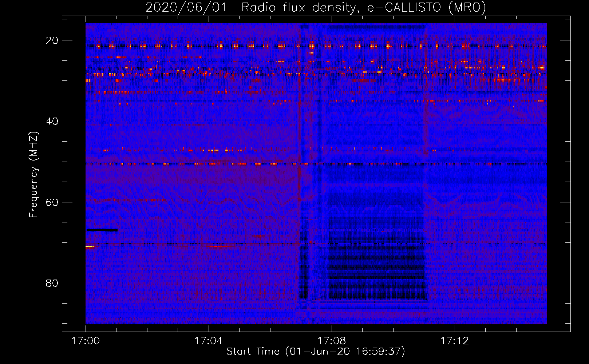The height and width of the screenshot is (364, 589).
Task: Click the '17:08' time tick label
Action: click(x=332, y=341)
